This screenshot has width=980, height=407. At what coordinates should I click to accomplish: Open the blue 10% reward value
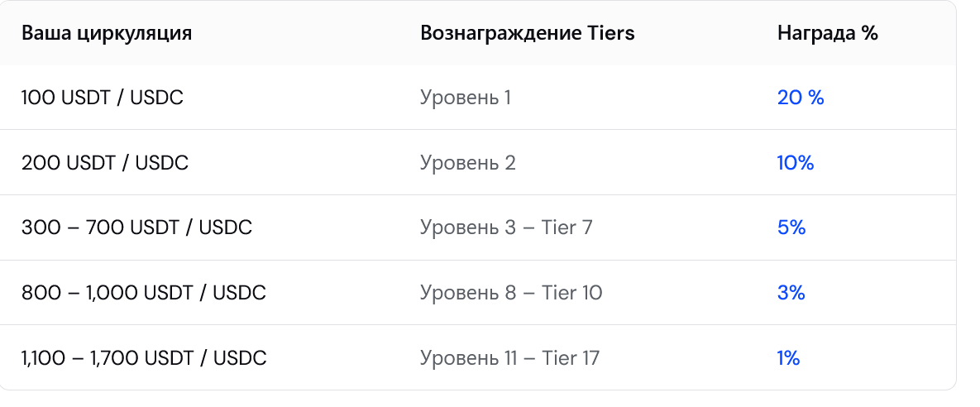click(796, 163)
